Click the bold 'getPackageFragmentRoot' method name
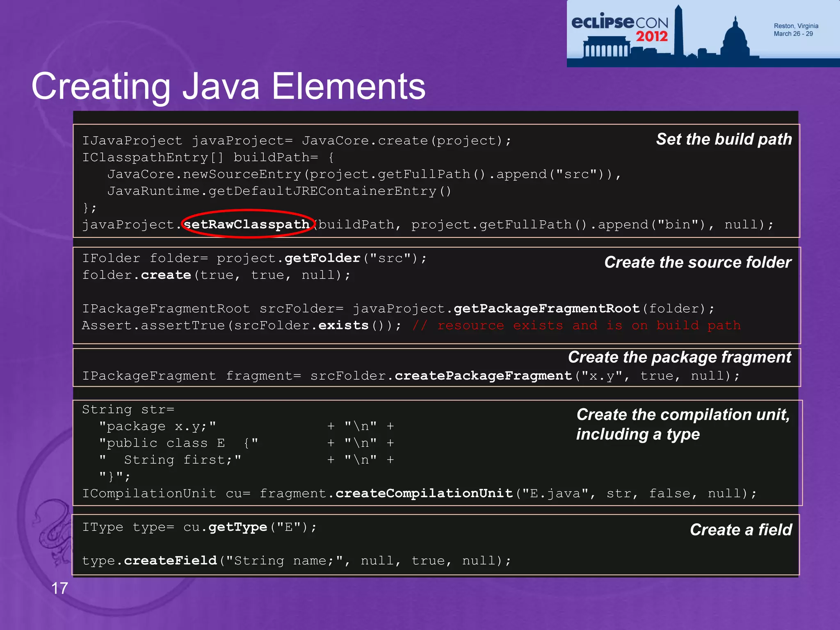The image size is (840, 630). click(547, 308)
